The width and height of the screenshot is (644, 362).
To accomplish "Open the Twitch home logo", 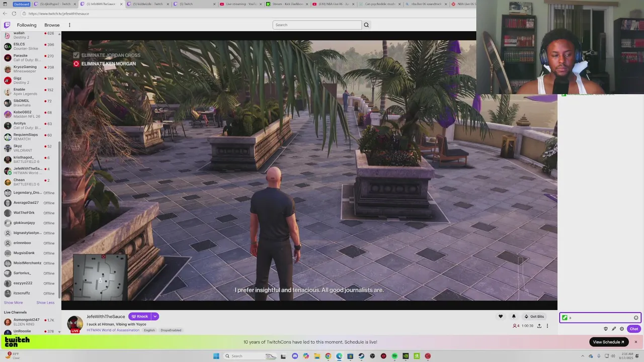I will pos(7,25).
